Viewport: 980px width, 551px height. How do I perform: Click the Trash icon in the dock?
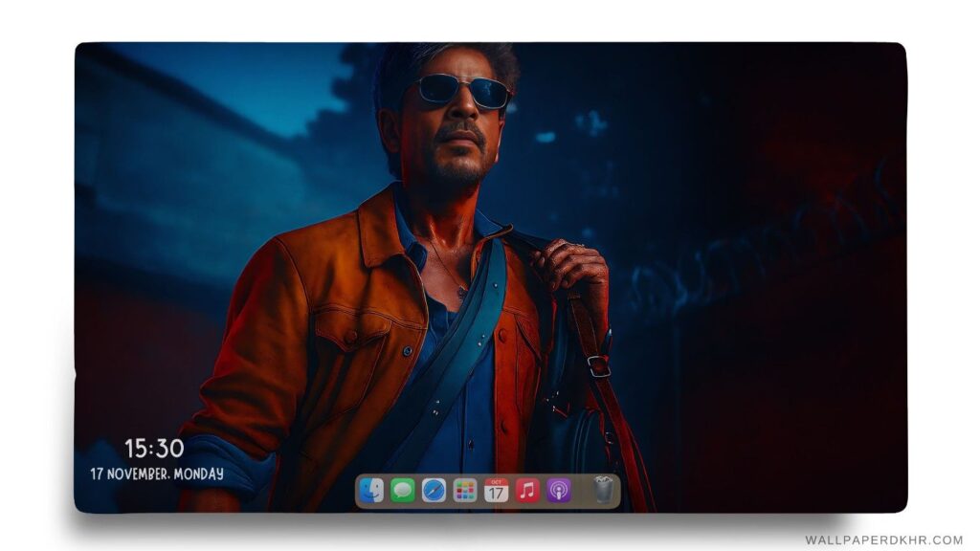pyautogui.click(x=602, y=490)
